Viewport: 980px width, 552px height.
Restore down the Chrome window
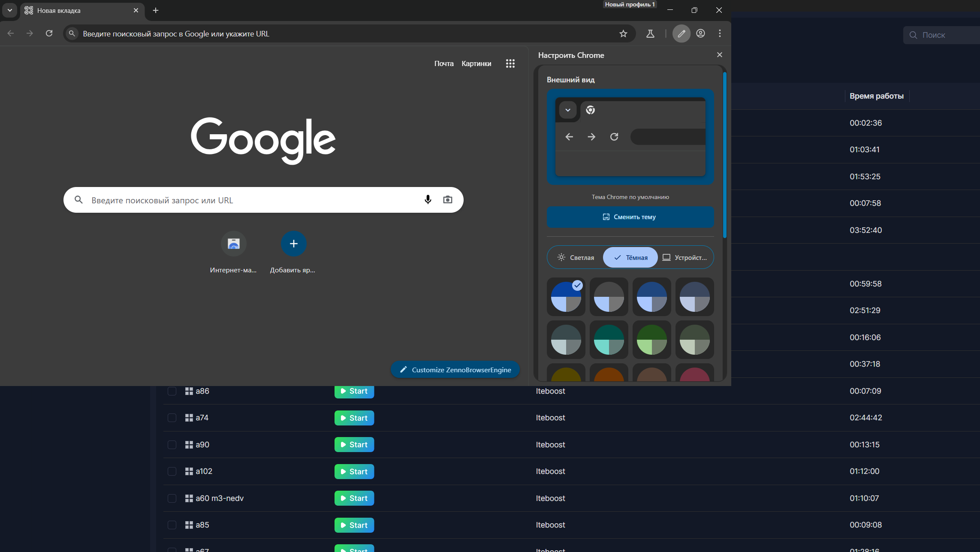click(x=694, y=10)
